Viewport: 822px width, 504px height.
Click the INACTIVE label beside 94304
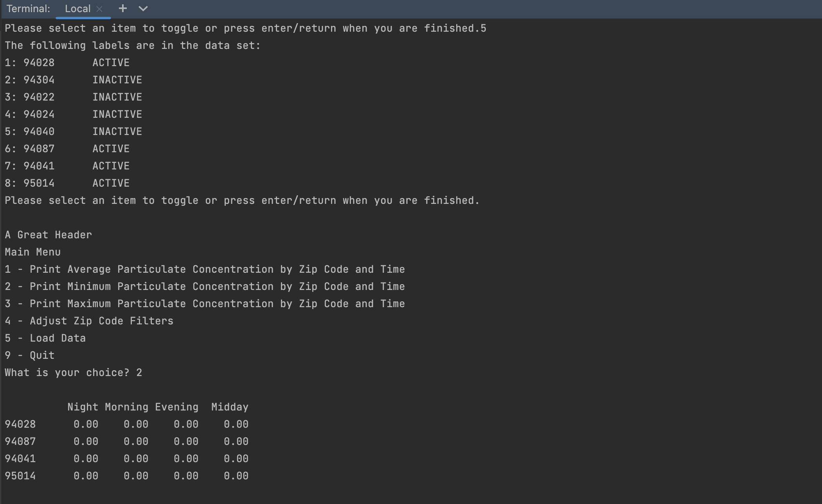tap(117, 79)
